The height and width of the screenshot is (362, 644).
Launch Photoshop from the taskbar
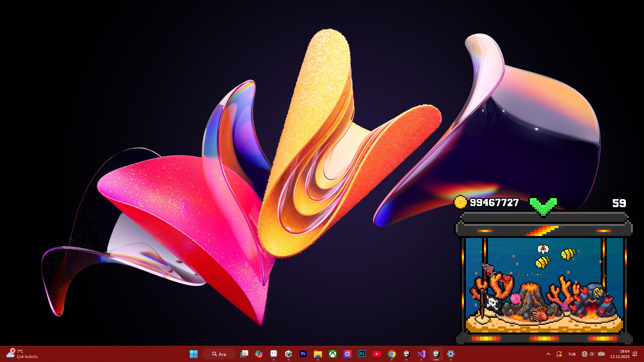coord(362,354)
